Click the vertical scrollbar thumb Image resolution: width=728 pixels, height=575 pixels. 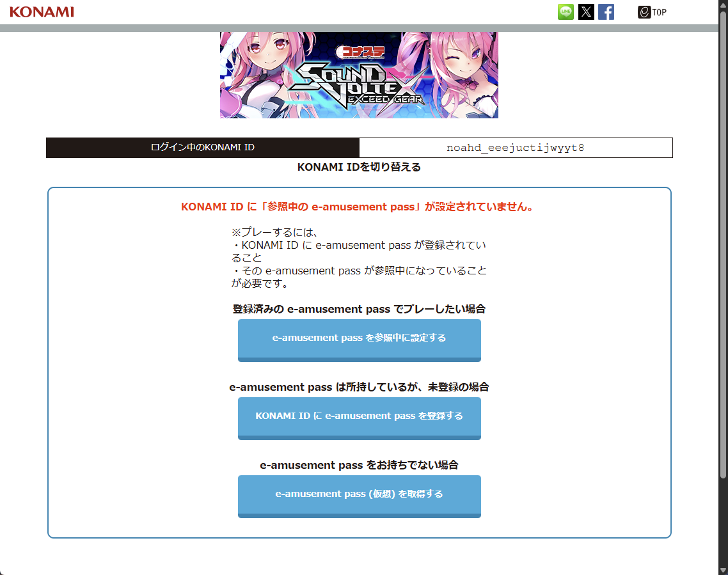723,243
